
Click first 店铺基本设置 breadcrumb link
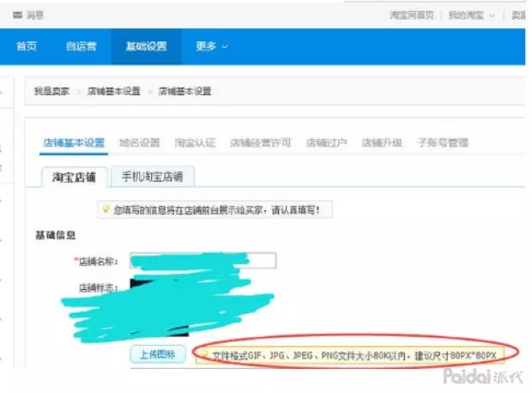pos(113,91)
